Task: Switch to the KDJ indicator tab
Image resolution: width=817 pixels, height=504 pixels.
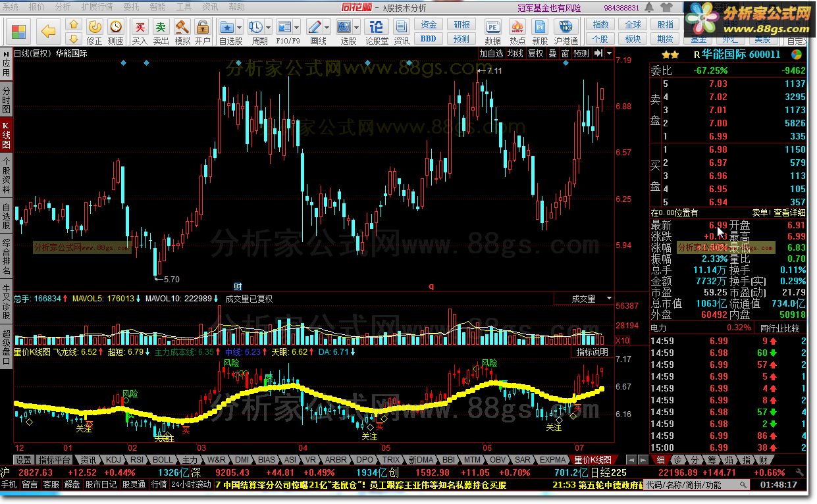Action: coord(114,459)
